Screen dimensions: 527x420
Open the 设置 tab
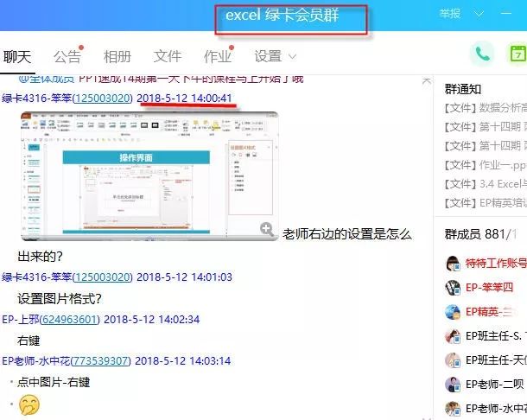point(268,56)
